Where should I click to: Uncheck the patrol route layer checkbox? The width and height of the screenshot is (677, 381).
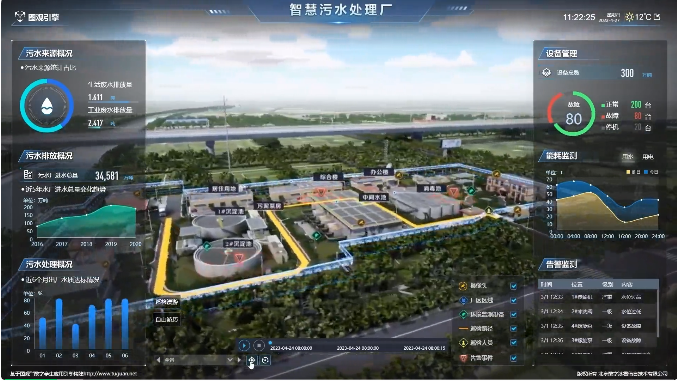pyautogui.click(x=513, y=328)
